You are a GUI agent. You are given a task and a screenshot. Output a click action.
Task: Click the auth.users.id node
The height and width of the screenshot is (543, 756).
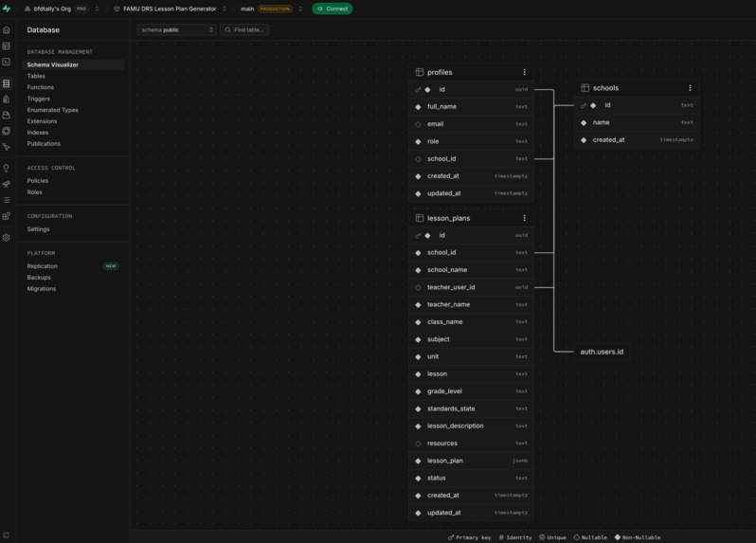[602, 352]
